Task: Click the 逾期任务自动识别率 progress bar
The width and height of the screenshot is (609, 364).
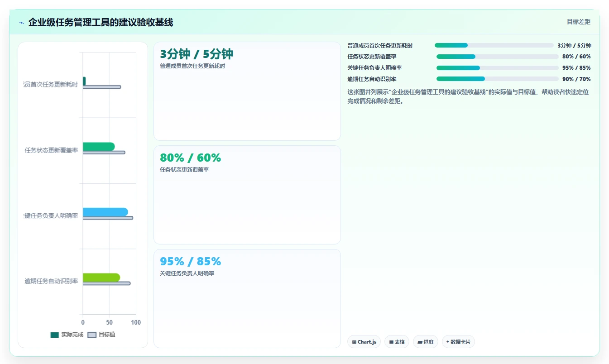Action: point(497,79)
